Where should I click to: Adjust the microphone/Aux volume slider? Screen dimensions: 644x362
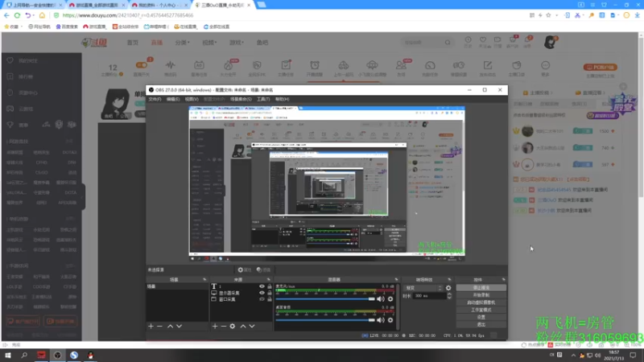click(x=325, y=299)
